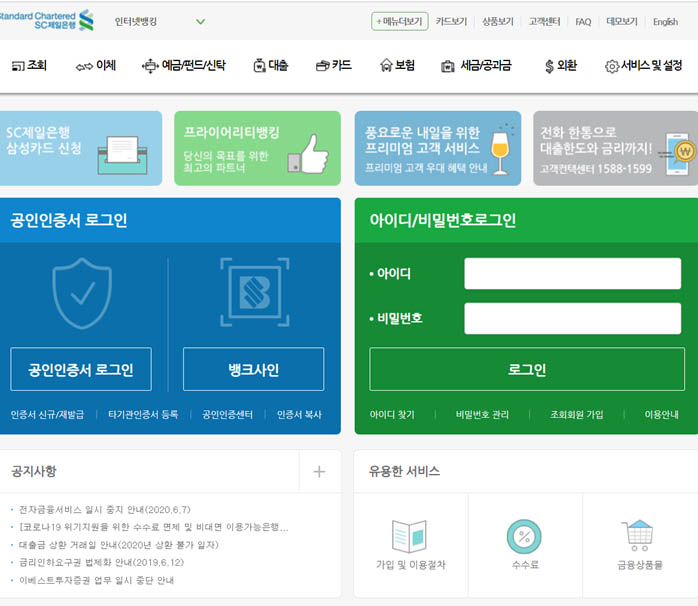Focus the 아이디 input field
The width and height of the screenshot is (698, 606).
[x=572, y=273]
